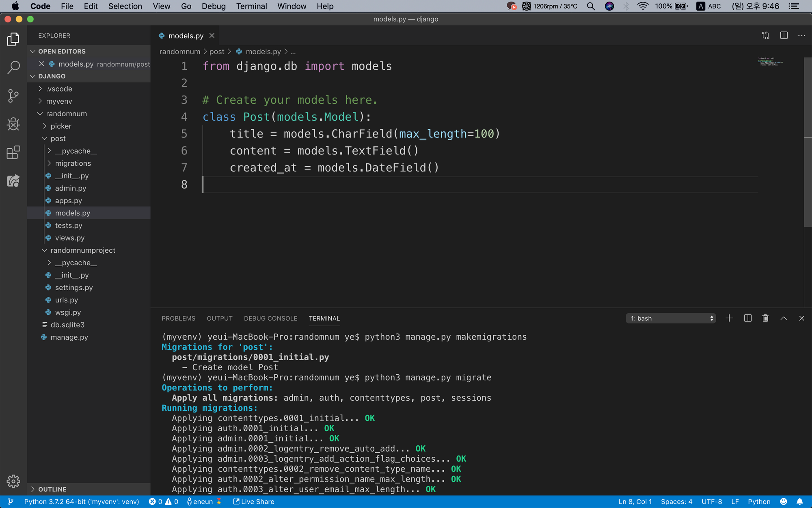This screenshot has width=812, height=508.
Task: Click Live Share in status bar
Action: pos(254,501)
